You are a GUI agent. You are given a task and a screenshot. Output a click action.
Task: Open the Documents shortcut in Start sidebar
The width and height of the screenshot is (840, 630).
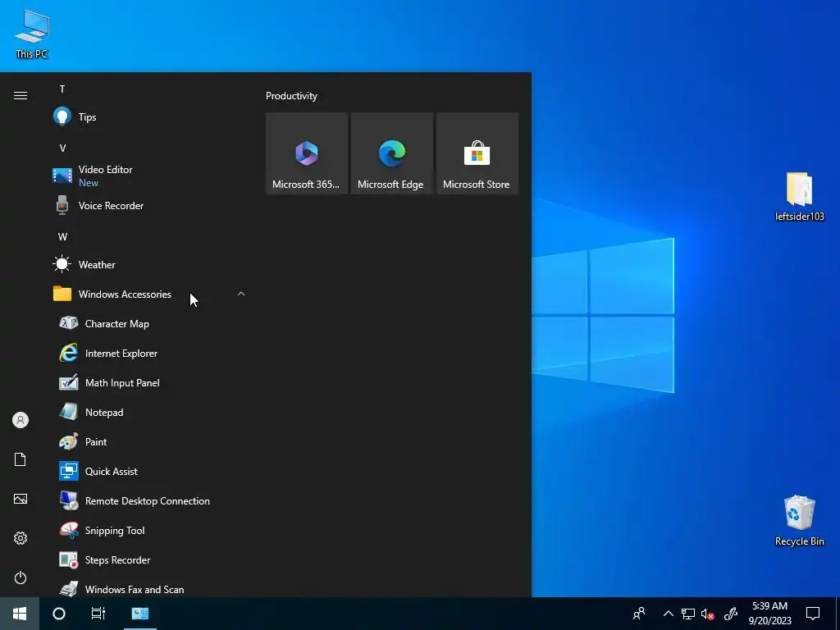21,459
